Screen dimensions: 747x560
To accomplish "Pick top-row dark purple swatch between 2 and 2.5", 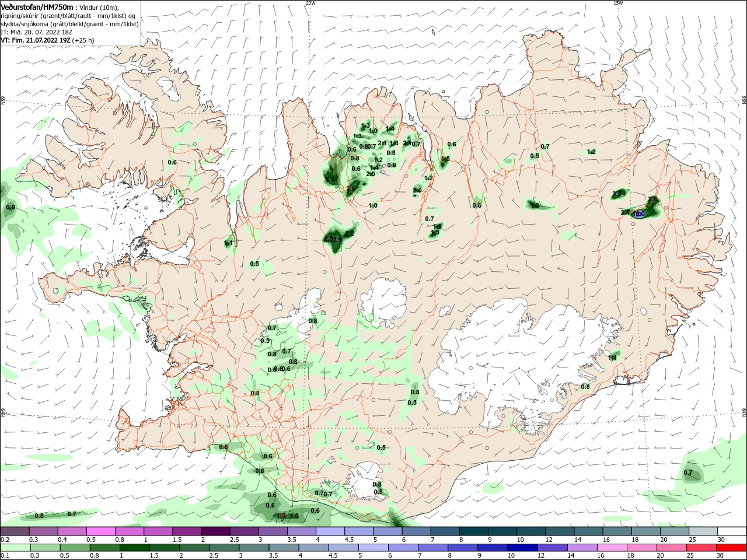I will click(x=215, y=531).
